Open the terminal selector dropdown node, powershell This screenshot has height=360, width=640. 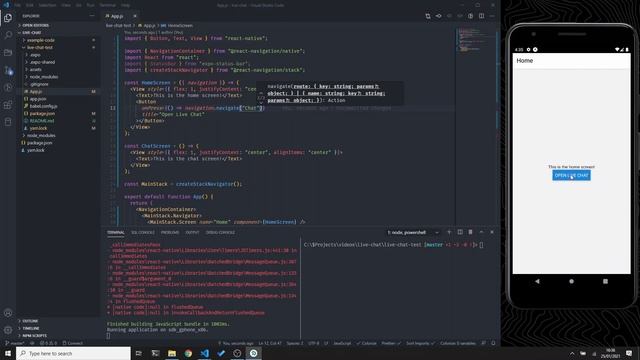click(x=413, y=232)
